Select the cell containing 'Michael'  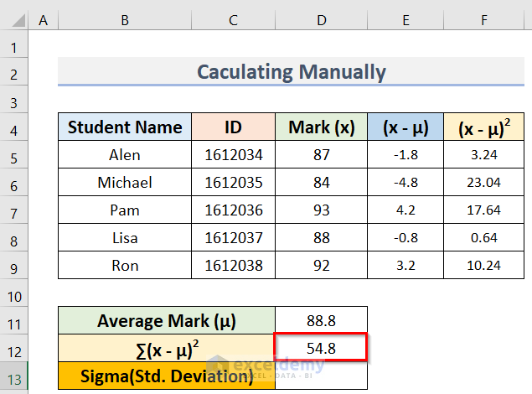coord(125,182)
